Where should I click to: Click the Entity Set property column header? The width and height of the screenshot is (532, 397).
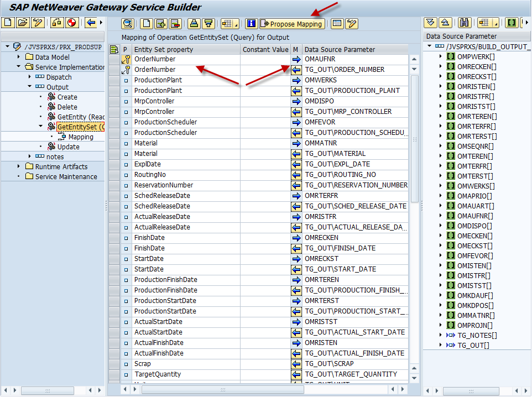pyautogui.click(x=186, y=50)
